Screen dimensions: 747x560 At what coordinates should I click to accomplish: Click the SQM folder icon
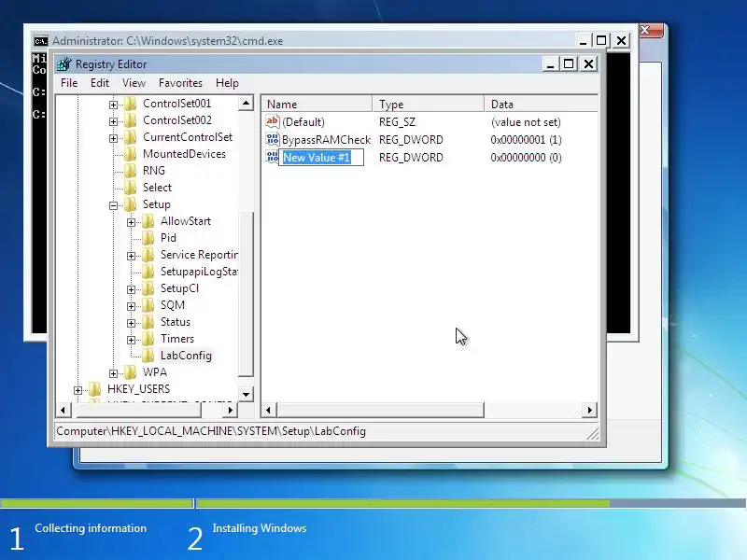(148, 305)
